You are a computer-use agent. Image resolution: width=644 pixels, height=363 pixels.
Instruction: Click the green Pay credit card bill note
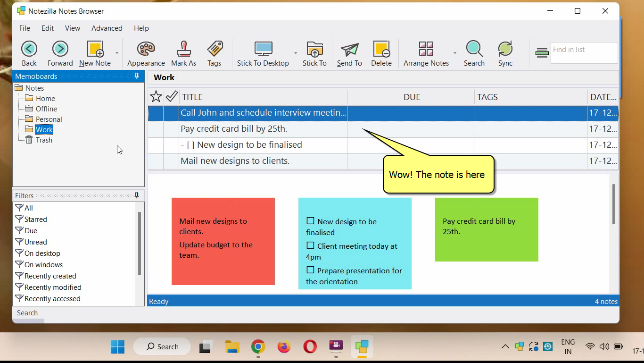point(487,229)
